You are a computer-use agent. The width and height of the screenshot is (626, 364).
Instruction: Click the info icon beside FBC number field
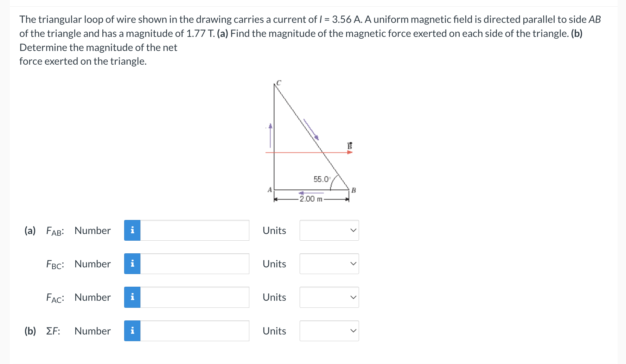[132, 264]
